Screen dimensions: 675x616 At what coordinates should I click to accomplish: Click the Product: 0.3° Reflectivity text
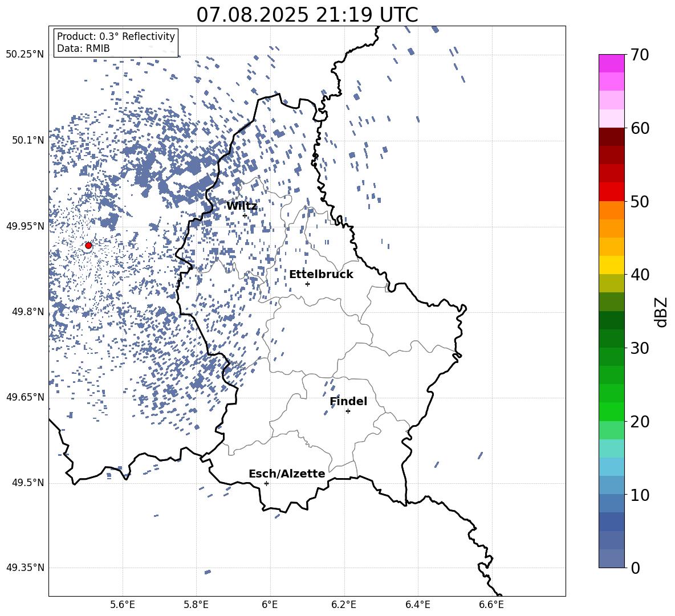coord(116,36)
